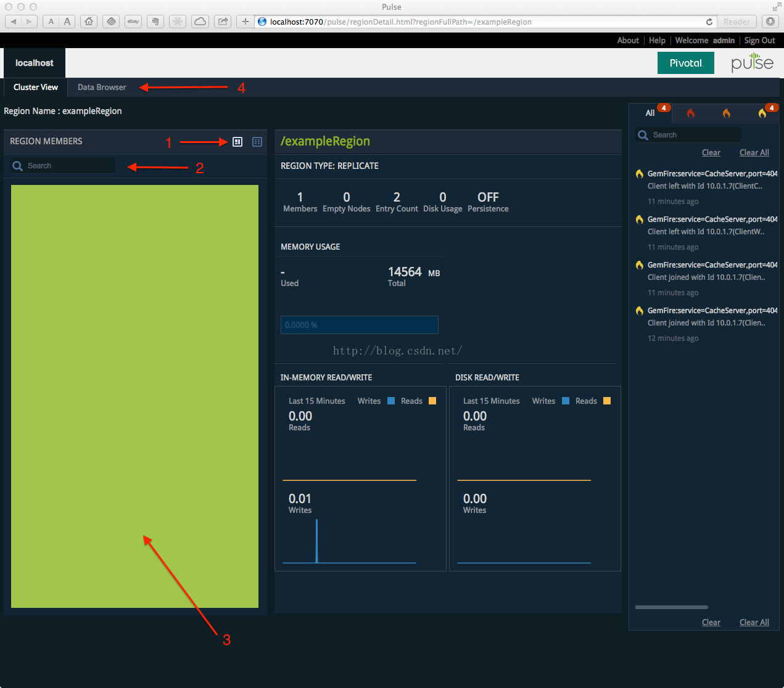The width and height of the screenshot is (784, 688).
Task: Open the Data Browser tab
Action: point(102,87)
